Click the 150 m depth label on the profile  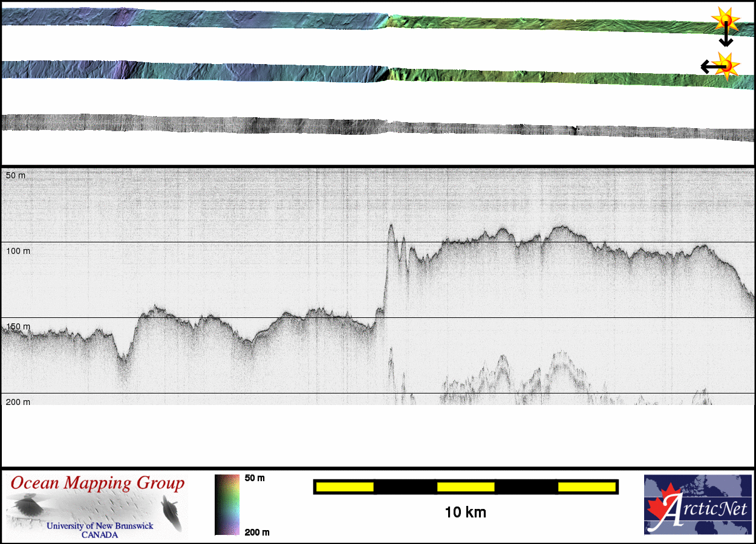[18, 326]
